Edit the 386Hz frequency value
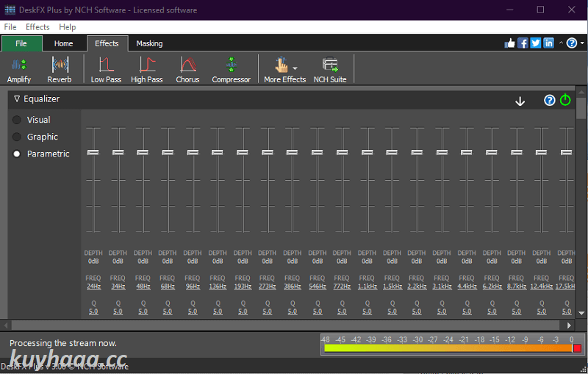 pyautogui.click(x=292, y=287)
